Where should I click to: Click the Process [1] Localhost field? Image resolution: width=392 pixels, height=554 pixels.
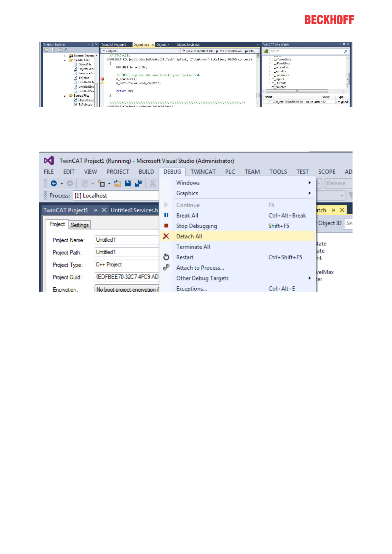116,196
